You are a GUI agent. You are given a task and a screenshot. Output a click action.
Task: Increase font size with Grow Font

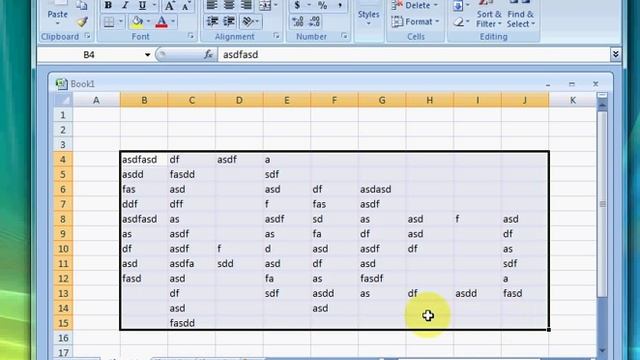(169, 5)
